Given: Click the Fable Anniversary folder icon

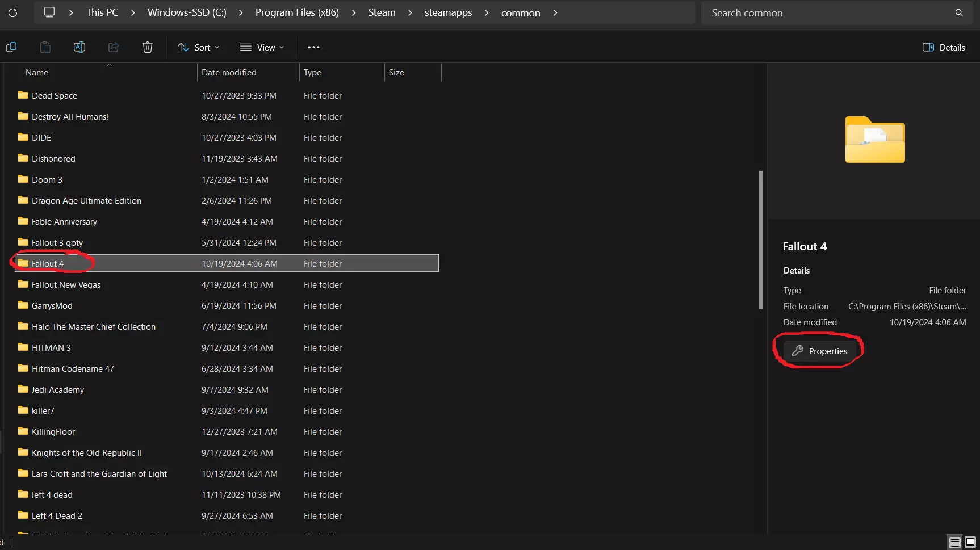Looking at the screenshot, I should click(x=23, y=221).
